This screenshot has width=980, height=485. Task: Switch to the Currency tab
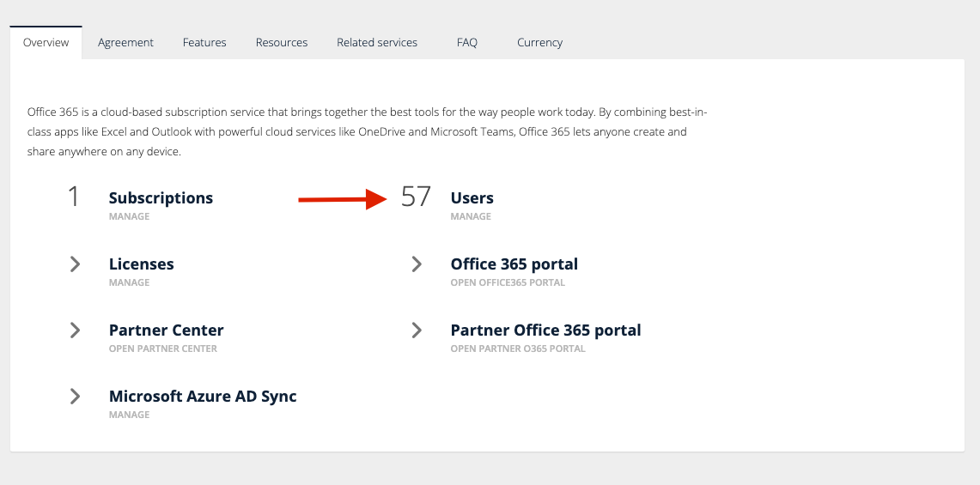pyautogui.click(x=539, y=42)
